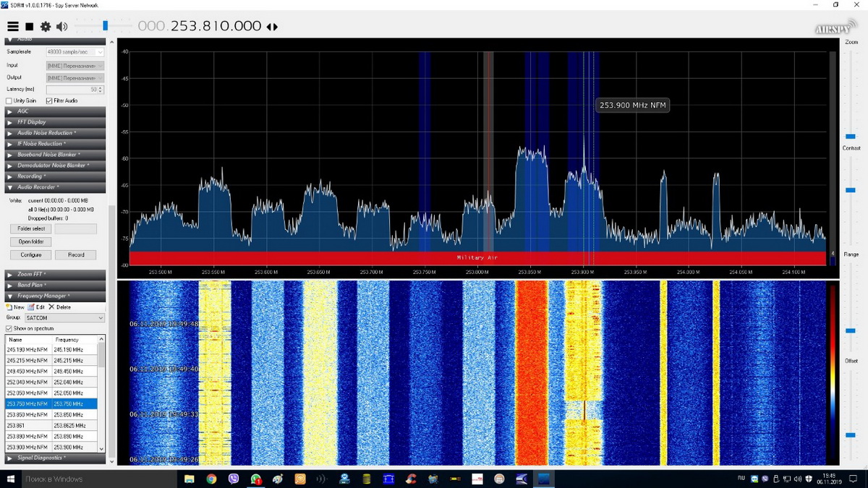The height and width of the screenshot is (488, 868).
Task: Select the 245.215 MHz NFM entry
Action: coord(51,360)
